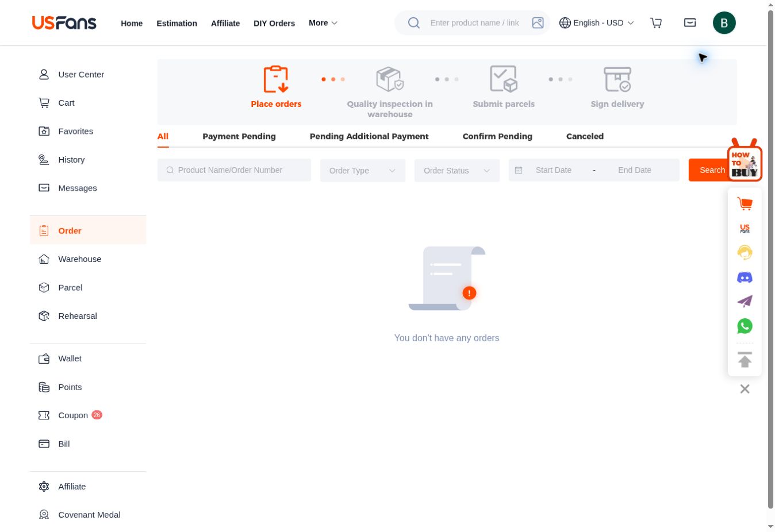Click the globe language icon
Image resolution: width=775 pixels, height=532 pixels.
(x=565, y=23)
